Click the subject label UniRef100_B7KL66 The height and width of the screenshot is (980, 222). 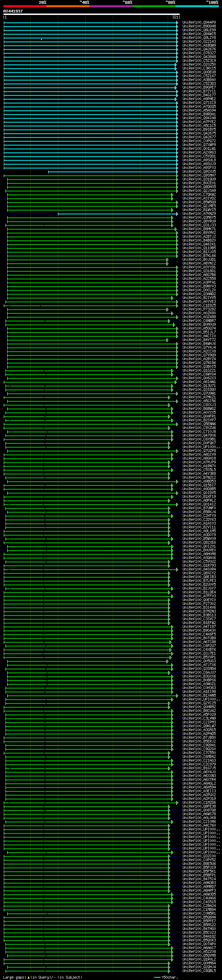(x=199, y=256)
